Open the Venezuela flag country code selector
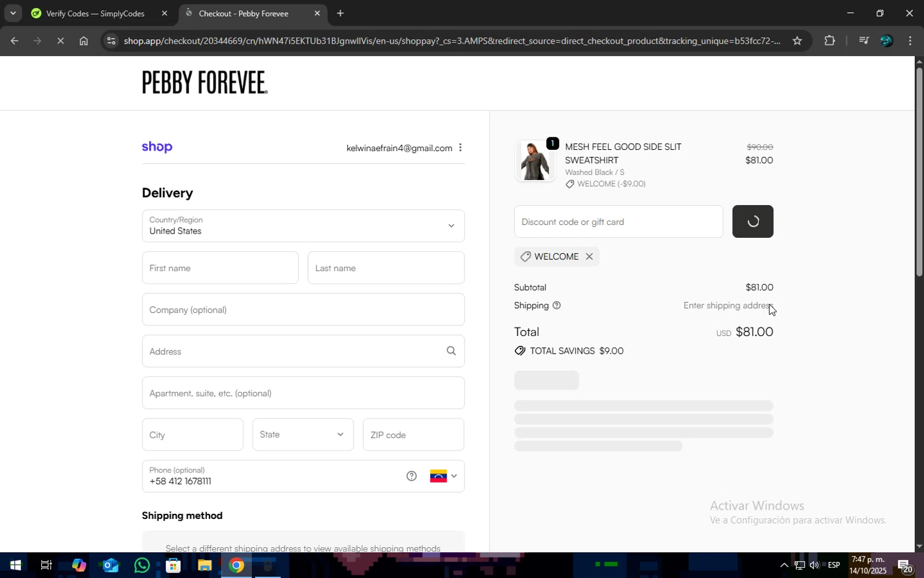 (x=444, y=476)
